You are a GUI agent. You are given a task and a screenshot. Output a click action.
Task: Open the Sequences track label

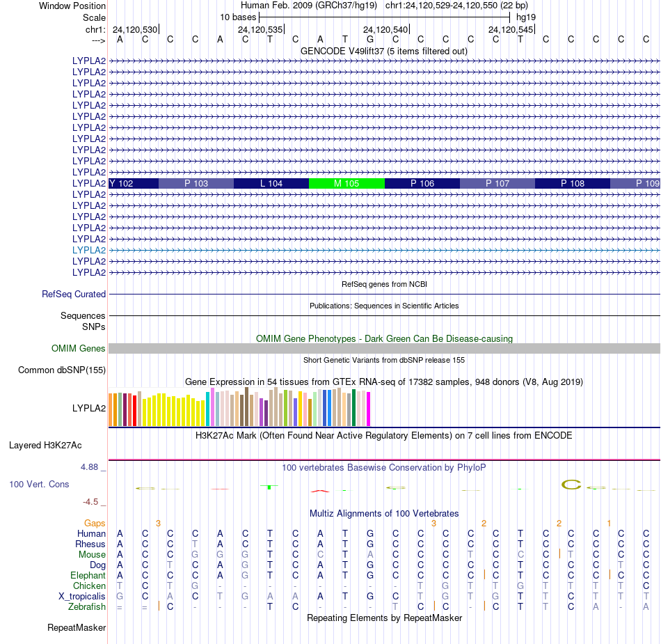[x=83, y=315]
